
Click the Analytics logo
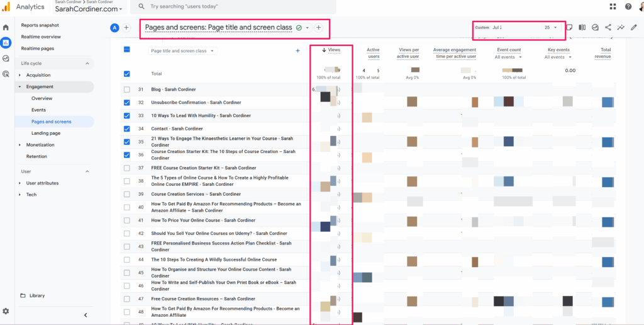pos(6,6)
